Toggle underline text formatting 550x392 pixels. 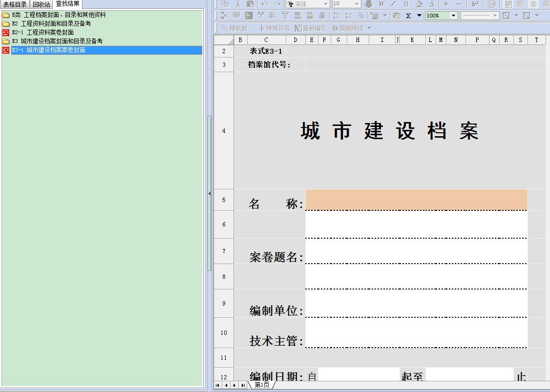(406, 4)
